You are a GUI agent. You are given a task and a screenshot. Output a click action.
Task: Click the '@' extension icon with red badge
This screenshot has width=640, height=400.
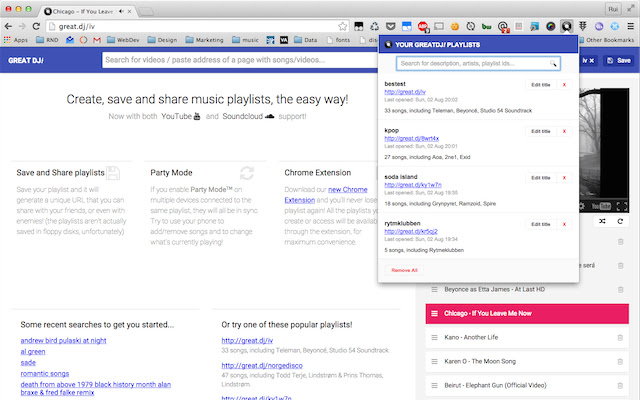coord(503,27)
